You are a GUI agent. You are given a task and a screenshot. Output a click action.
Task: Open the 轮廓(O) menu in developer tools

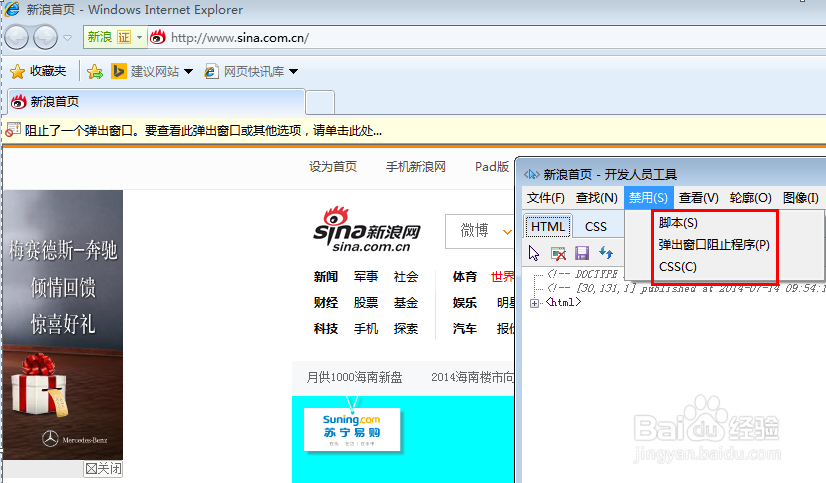[x=750, y=198]
